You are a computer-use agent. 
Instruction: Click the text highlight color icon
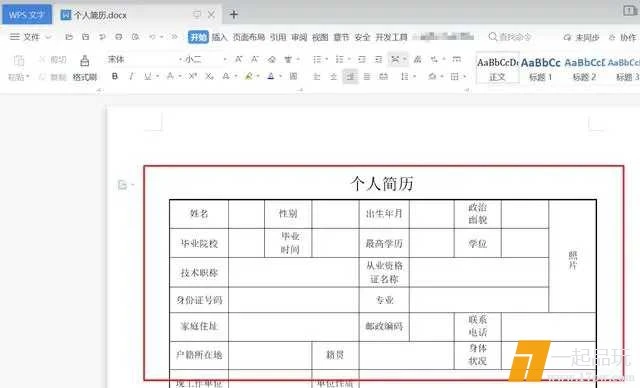click(248, 76)
